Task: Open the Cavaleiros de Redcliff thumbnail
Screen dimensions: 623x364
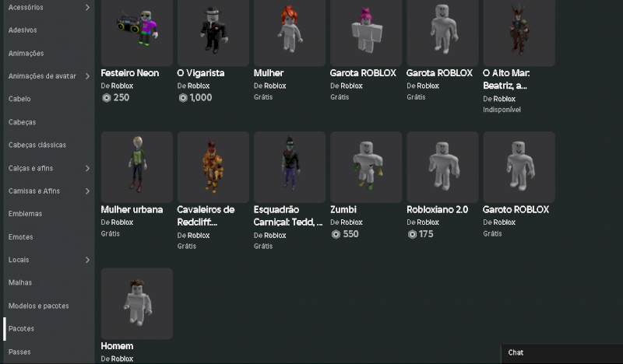Action: [213, 167]
